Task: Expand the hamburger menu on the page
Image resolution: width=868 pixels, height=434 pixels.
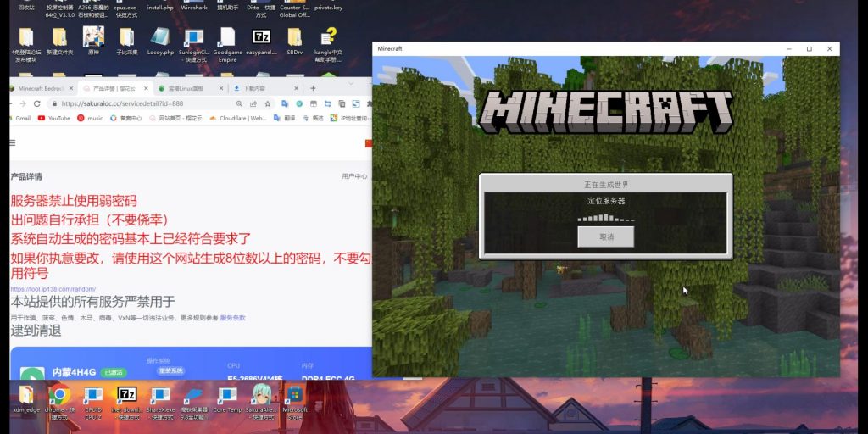Action: (x=13, y=142)
